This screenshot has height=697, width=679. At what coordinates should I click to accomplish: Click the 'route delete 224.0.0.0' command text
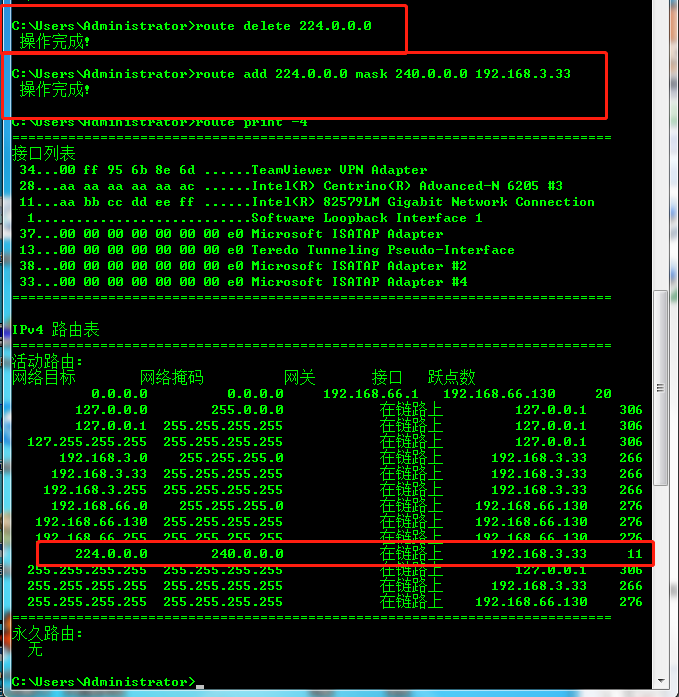click(283, 26)
